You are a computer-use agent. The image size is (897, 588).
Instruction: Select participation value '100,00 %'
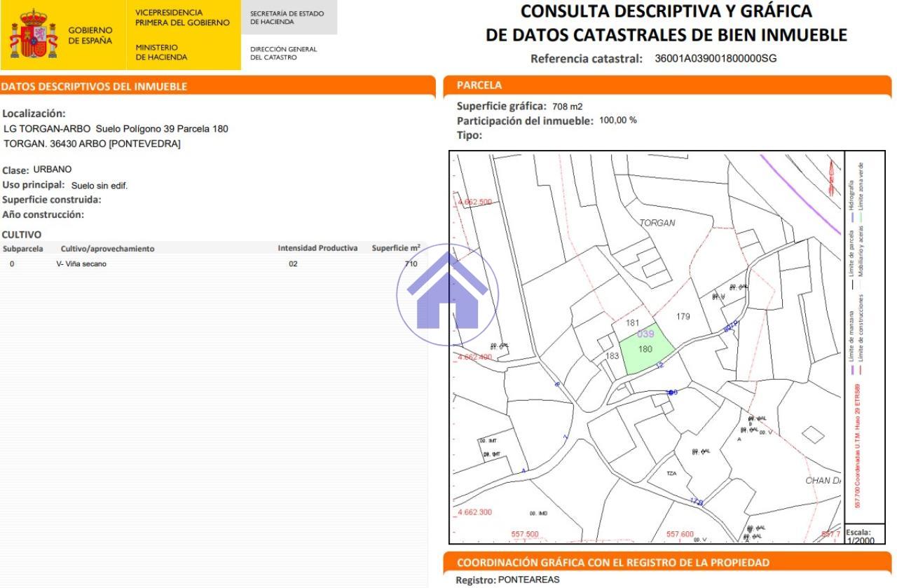(x=618, y=121)
